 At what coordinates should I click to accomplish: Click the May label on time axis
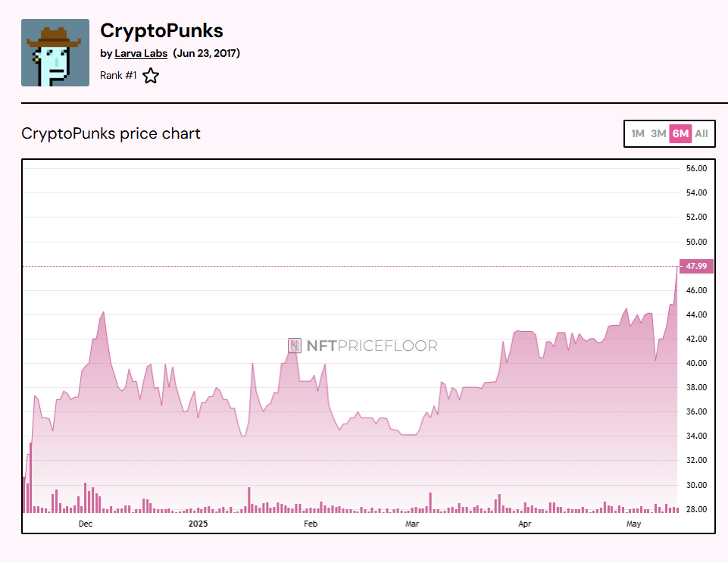(634, 524)
